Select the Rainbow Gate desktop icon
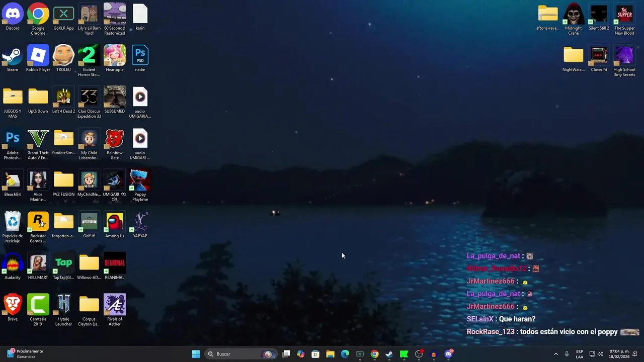The height and width of the screenshot is (362, 644). pyautogui.click(x=115, y=144)
